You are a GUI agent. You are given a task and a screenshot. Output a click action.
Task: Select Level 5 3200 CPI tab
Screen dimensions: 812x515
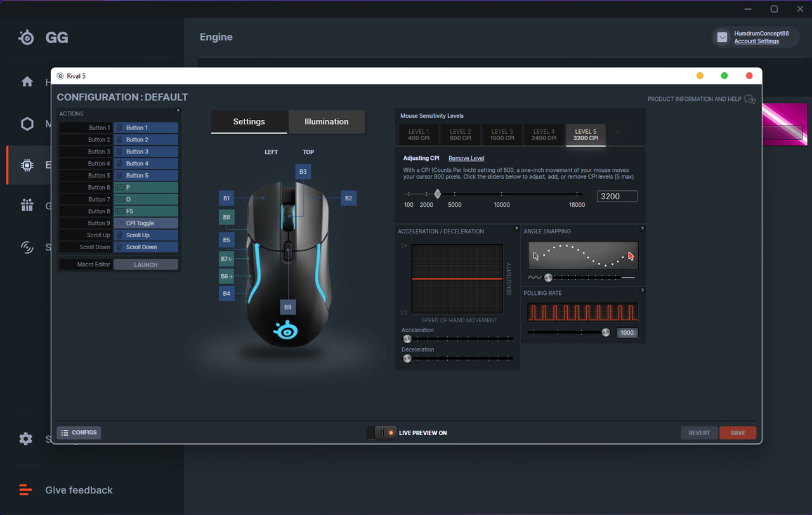tap(586, 134)
